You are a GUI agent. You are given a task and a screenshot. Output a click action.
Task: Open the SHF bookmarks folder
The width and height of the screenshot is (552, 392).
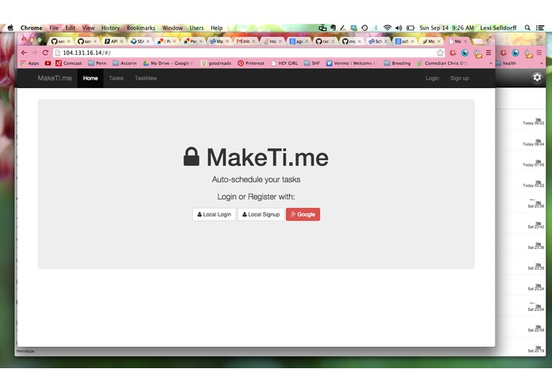(x=312, y=63)
